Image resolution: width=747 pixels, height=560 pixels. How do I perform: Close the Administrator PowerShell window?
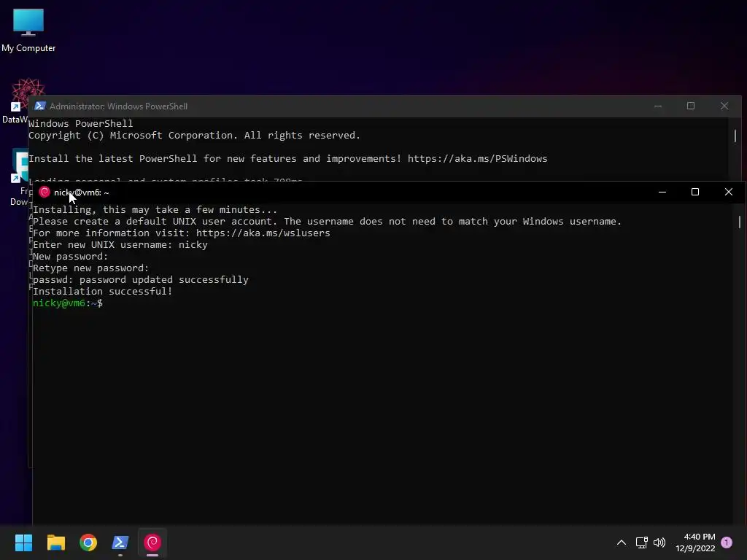724,106
